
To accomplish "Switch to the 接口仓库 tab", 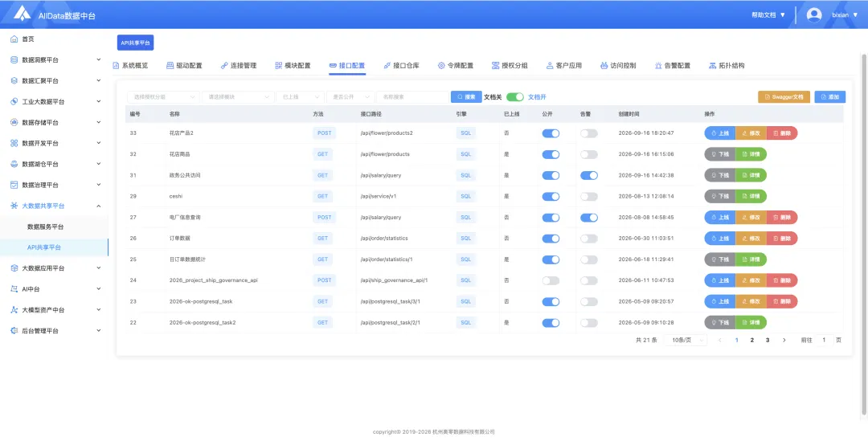I will click(x=401, y=65).
